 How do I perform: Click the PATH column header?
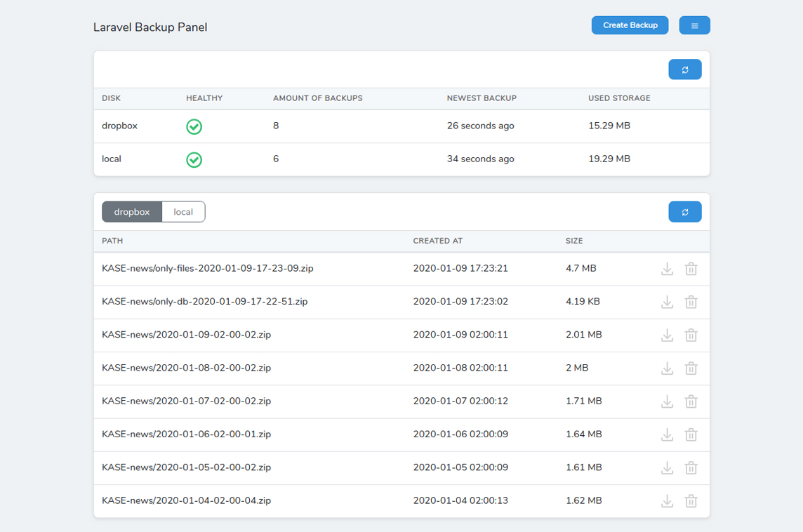click(112, 241)
